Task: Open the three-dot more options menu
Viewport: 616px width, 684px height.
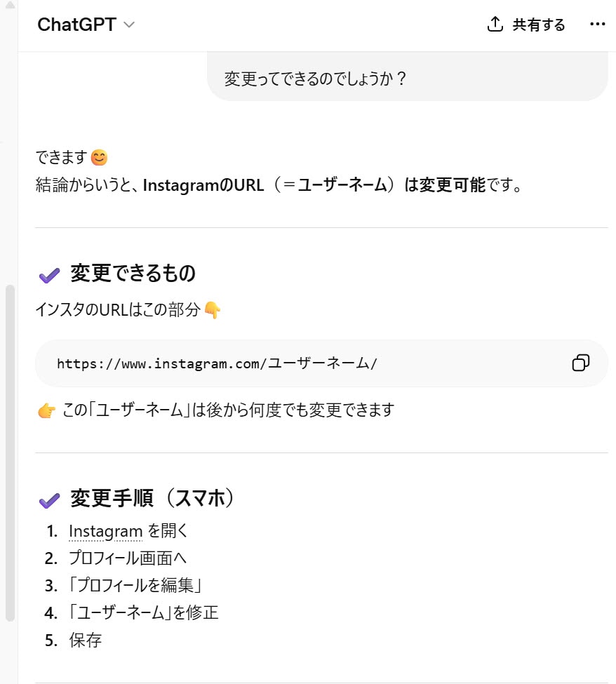Action: (597, 25)
